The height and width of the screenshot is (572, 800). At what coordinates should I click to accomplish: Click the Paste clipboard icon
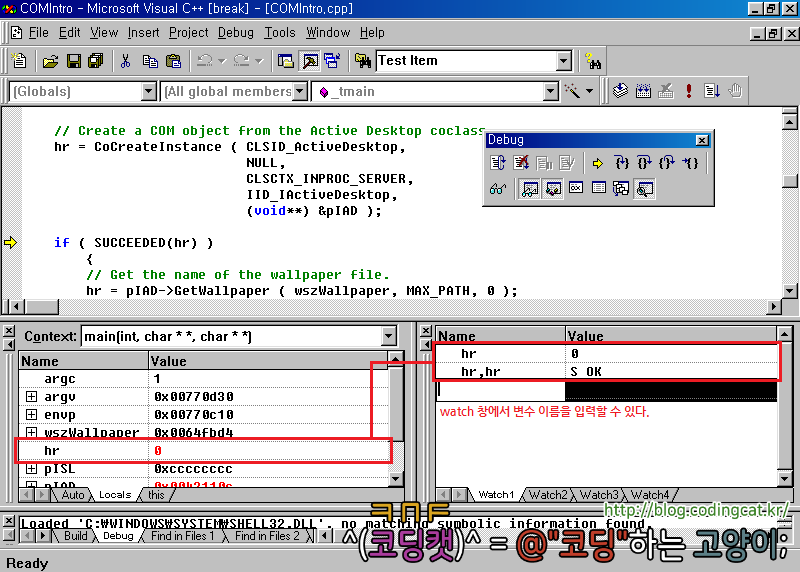173,61
